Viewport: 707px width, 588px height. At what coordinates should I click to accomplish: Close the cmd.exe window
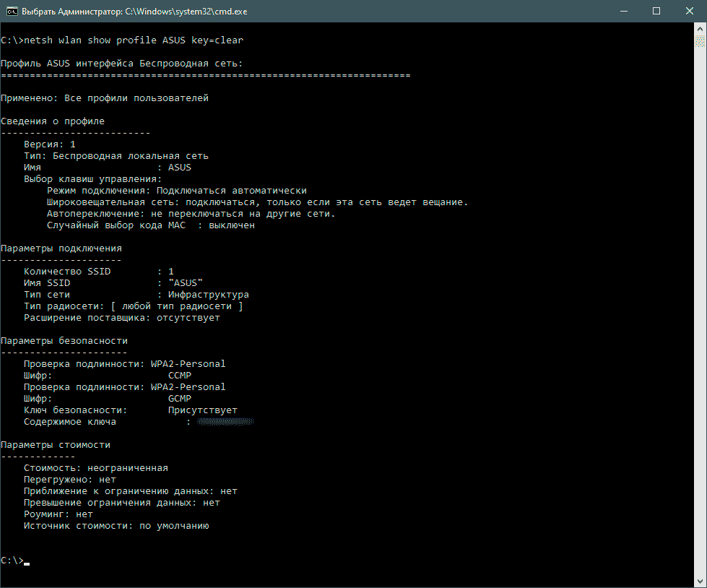pos(689,11)
